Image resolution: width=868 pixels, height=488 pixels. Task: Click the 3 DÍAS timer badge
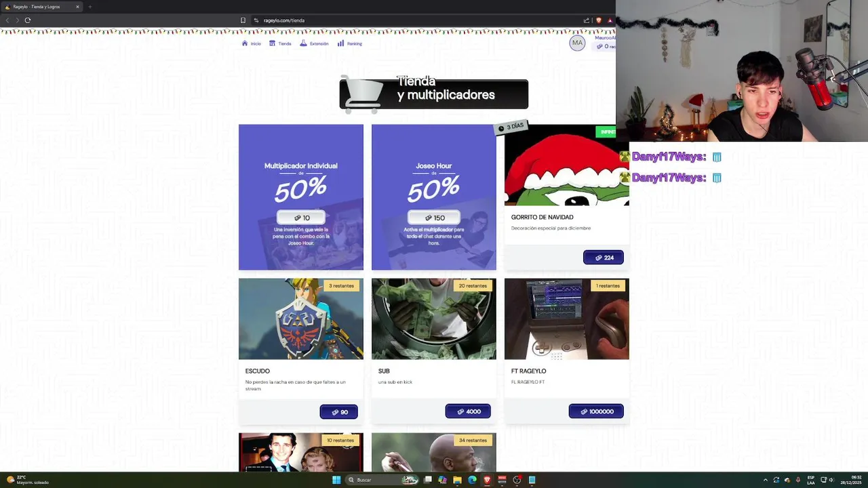click(511, 127)
